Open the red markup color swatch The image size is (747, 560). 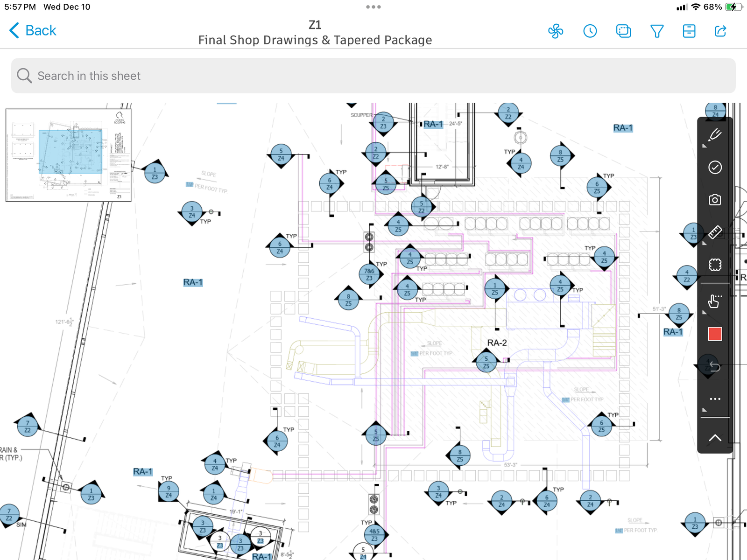pyautogui.click(x=715, y=334)
